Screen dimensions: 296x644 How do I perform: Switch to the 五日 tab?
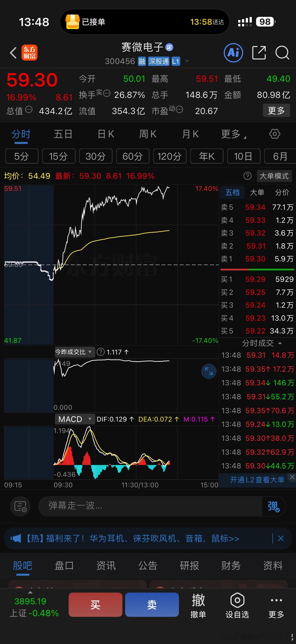pyautogui.click(x=63, y=134)
